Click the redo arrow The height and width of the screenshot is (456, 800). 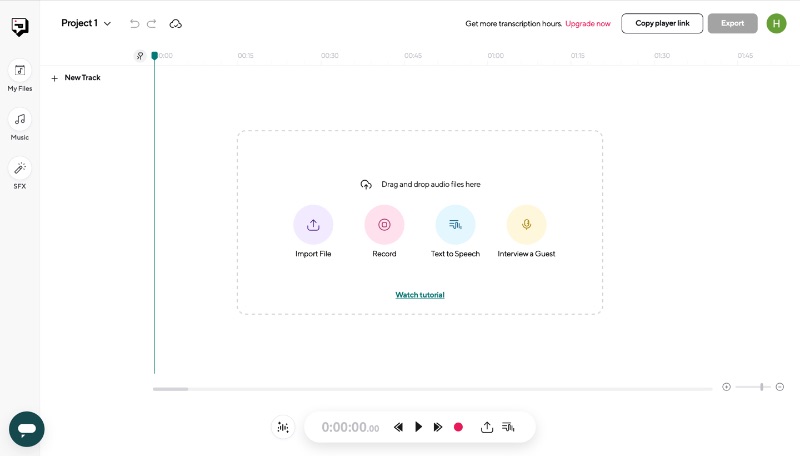(x=152, y=23)
